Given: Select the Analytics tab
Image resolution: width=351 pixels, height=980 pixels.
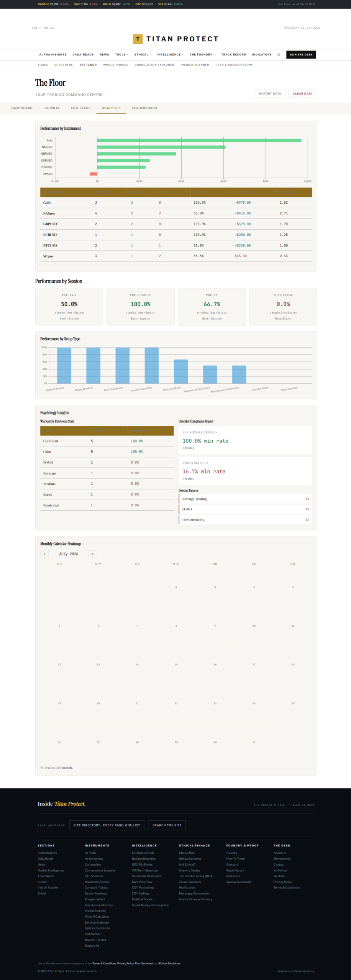Looking at the screenshot, I should [x=111, y=108].
